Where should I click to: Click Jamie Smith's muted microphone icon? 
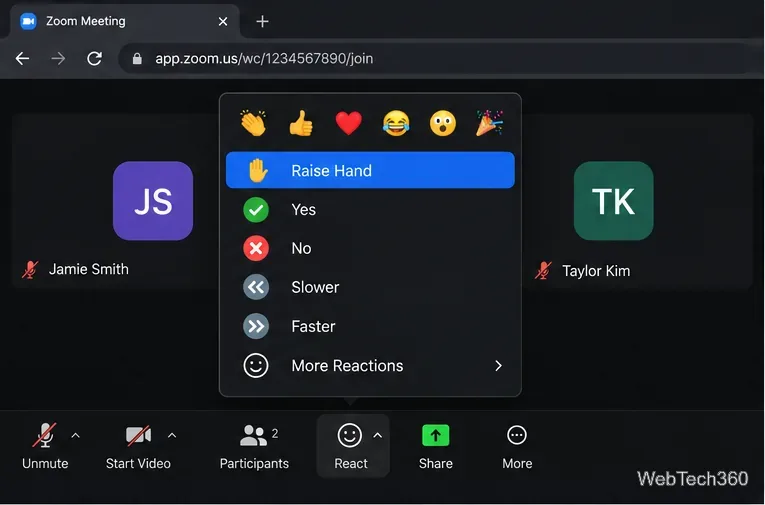(30, 269)
